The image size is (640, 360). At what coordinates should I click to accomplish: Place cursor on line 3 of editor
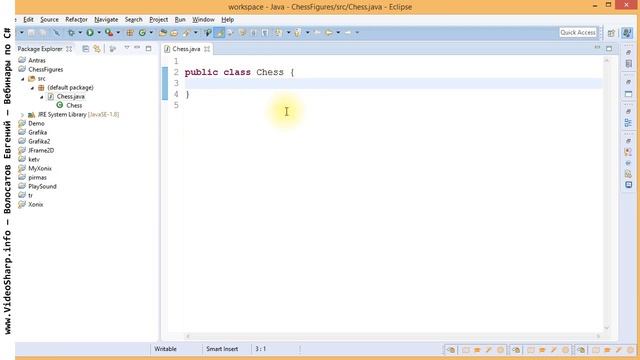point(393,83)
